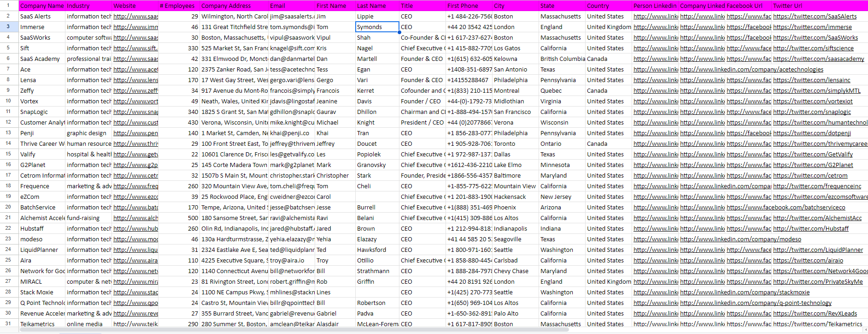Viewport: 868px width, 334px height.
Task: Click the online media industry cell
Action: coord(88,324)
